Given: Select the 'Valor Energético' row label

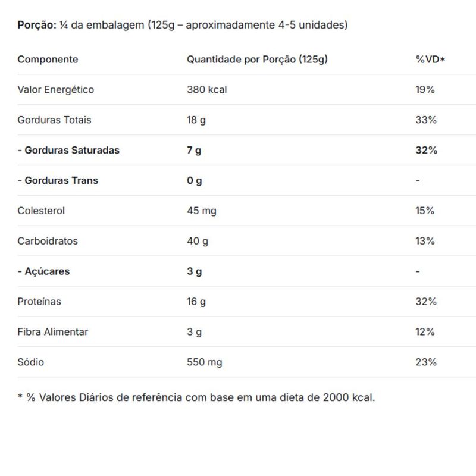Looking at the screenshot, I should point(56,90).
